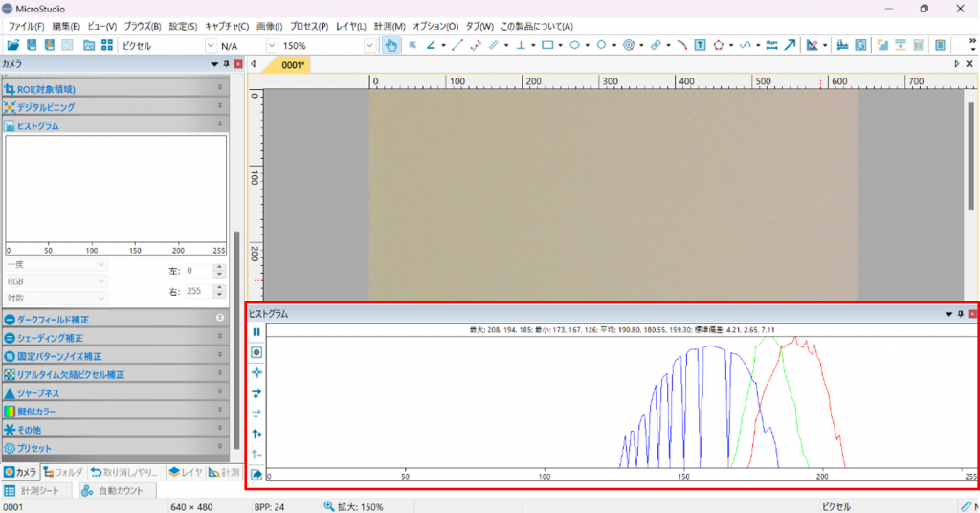The image size is (980, 513).
Task: Expand the ROI(対象領域) section
Action: coord(220,88)
